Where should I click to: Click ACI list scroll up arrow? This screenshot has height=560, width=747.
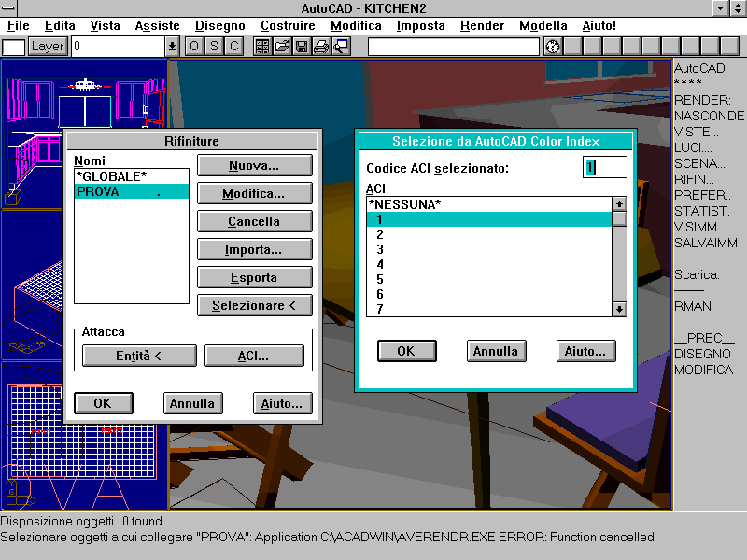619,204
